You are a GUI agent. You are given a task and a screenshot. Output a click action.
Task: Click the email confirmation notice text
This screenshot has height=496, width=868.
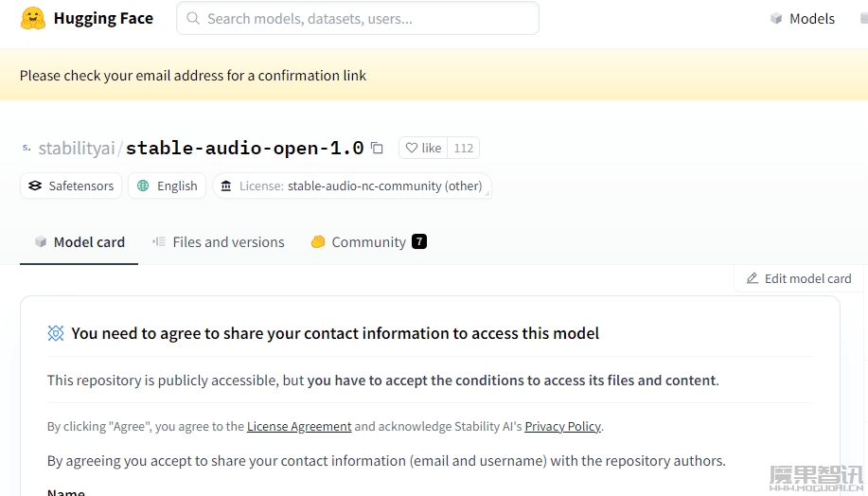[193, 76]
